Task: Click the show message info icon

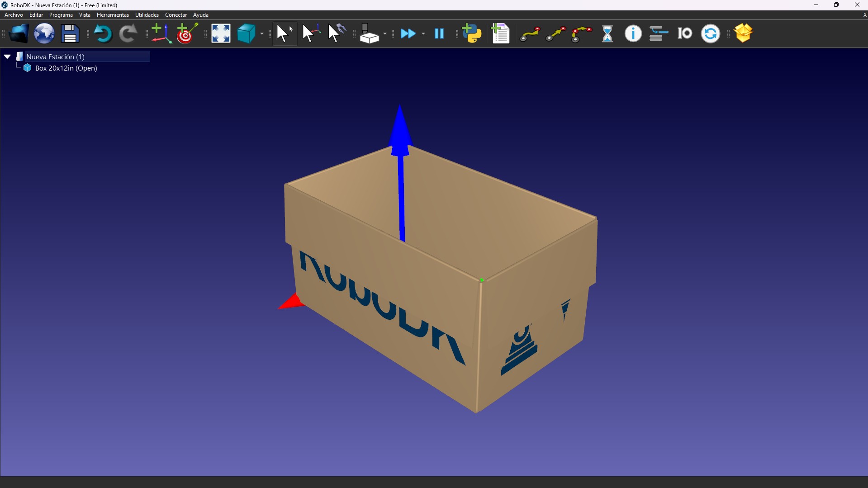Action: [633, 33]
